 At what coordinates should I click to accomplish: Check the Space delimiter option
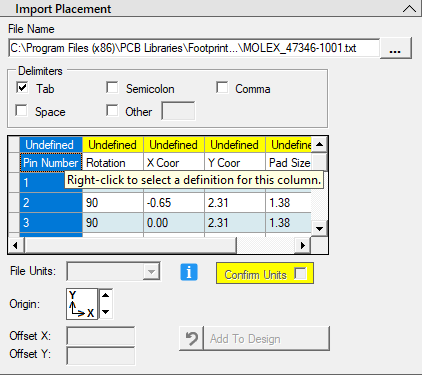[x=22, y=110]
